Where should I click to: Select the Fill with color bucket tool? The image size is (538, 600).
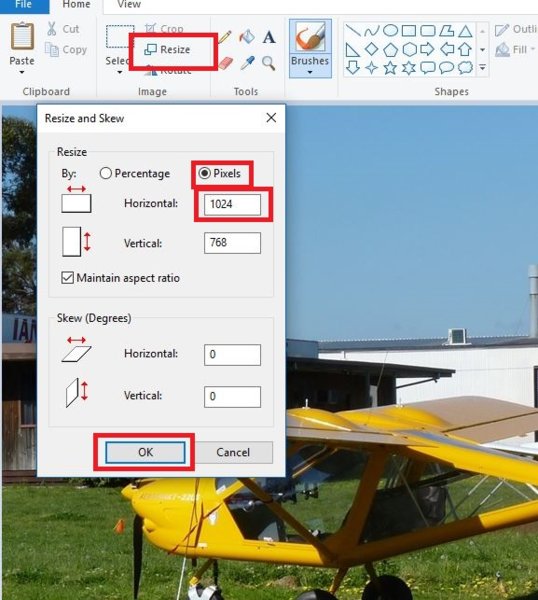click(x=247, y=37)
